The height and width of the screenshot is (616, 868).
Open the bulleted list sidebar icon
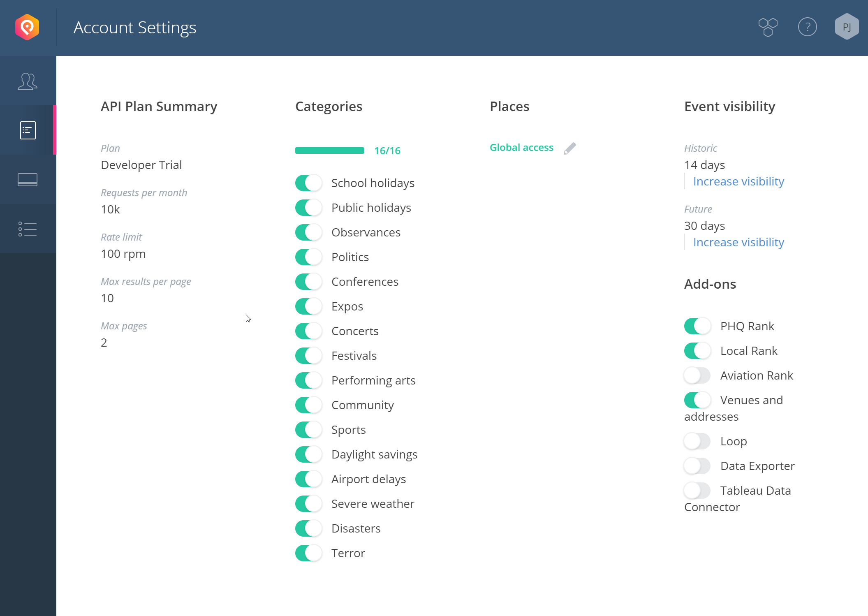click(x=28, y=229)
